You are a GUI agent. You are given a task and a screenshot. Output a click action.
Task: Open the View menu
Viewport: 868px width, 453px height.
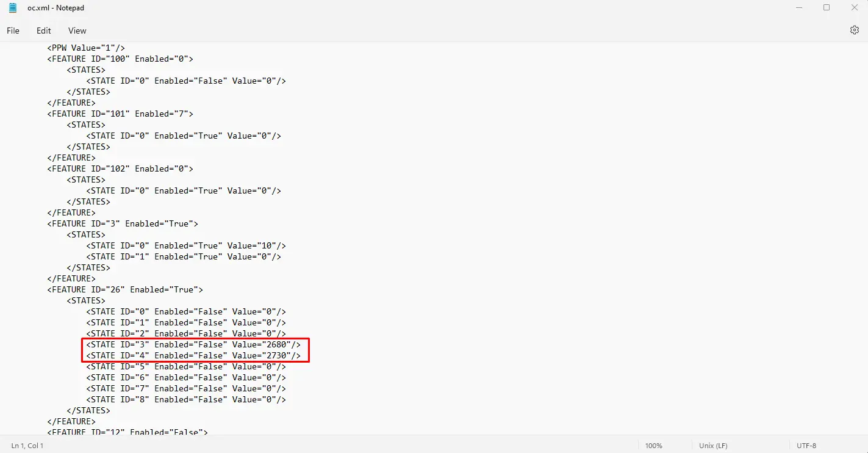77,31
